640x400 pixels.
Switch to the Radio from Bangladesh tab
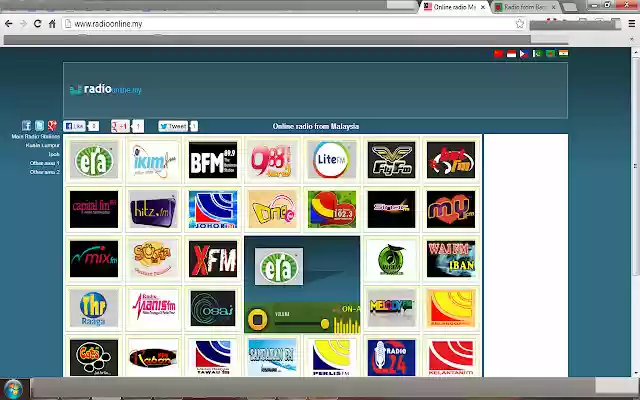(525, 7)
